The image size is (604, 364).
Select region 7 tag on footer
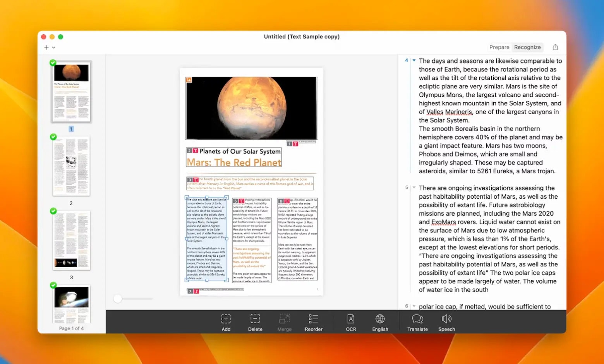(x=193, y=291)
